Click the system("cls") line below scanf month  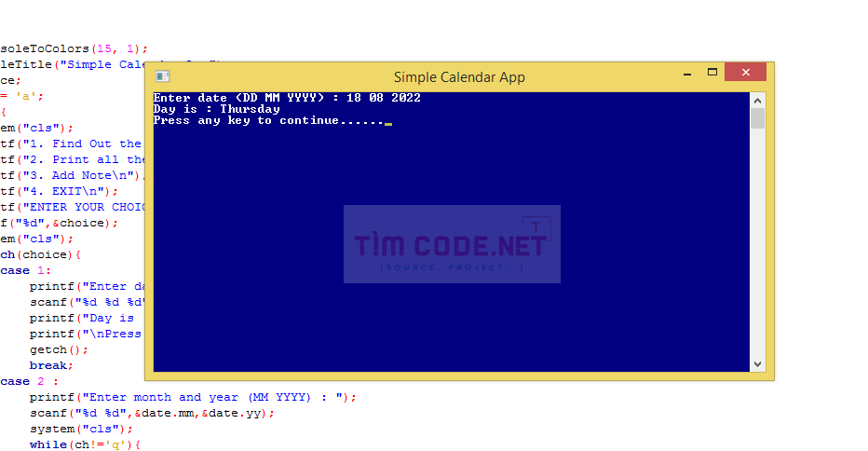coord(81,430)
